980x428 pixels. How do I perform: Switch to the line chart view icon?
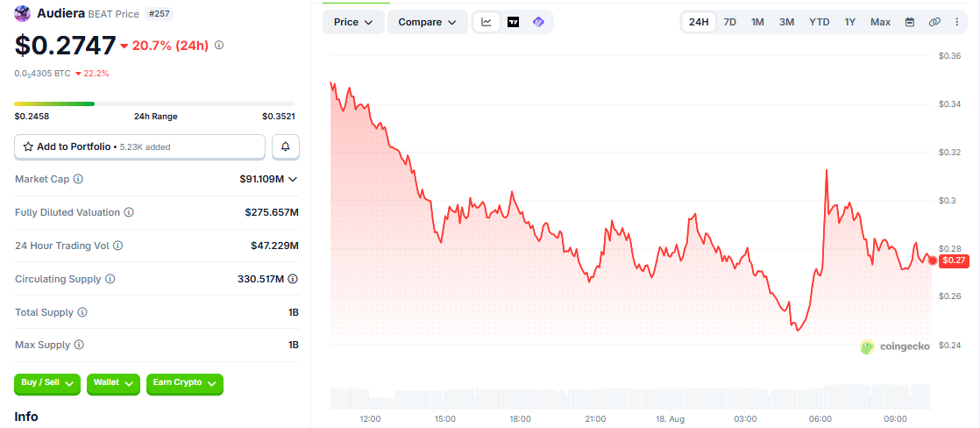[x=486, y=22]
